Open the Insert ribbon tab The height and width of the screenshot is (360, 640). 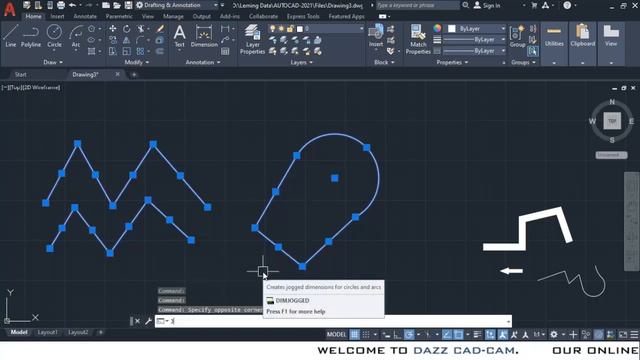coord(58,16)
